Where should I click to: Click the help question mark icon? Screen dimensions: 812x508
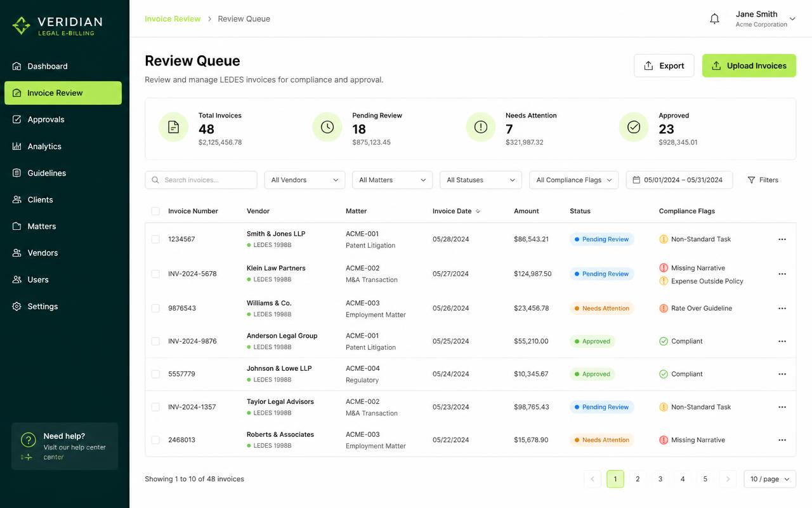click(28, 439)
